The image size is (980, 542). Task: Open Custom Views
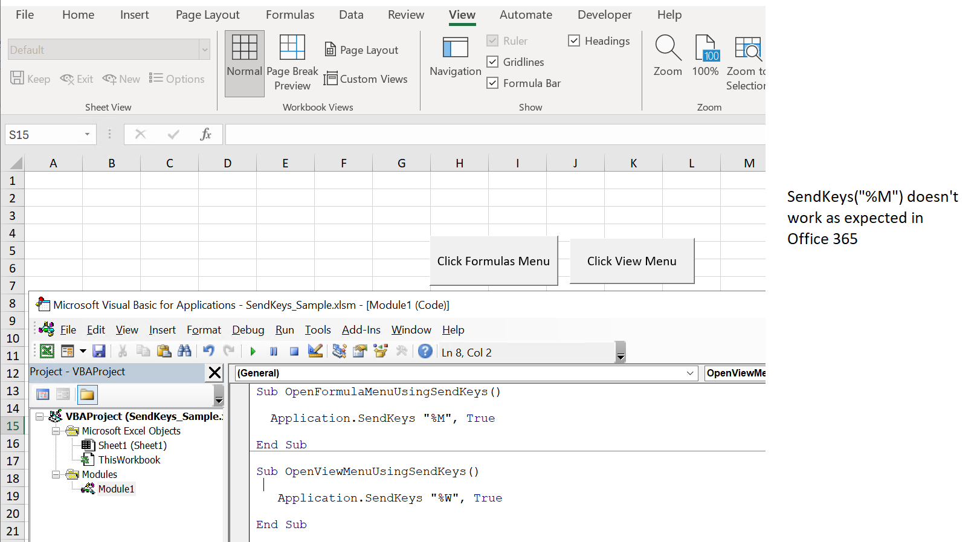pos(366,79)
